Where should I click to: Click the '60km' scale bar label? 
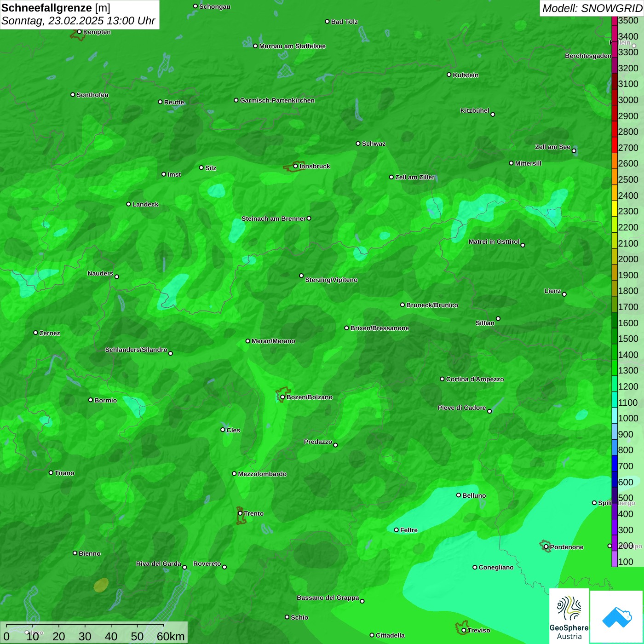tap(171, 636)
